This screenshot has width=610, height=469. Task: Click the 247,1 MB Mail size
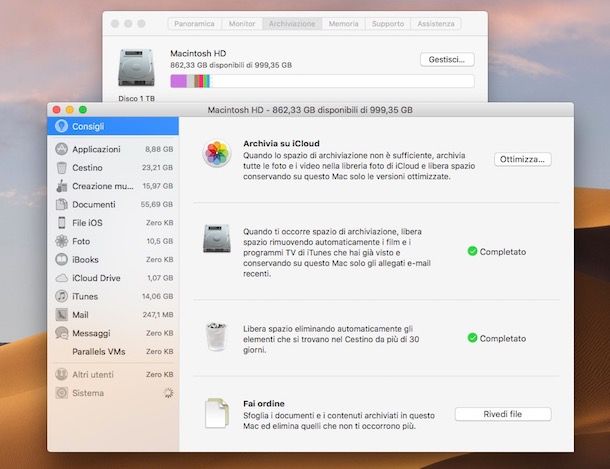click(158, 315)
